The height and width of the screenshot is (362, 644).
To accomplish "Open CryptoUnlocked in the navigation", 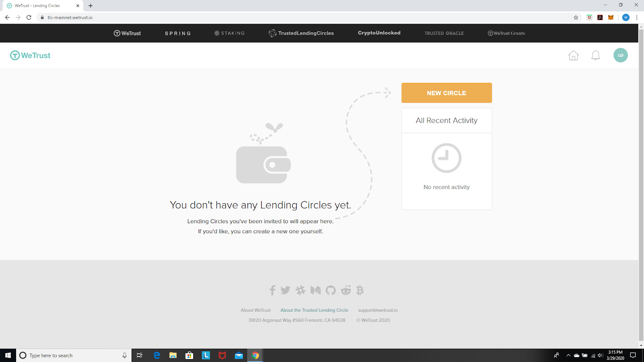I will (x=379, y=33).
